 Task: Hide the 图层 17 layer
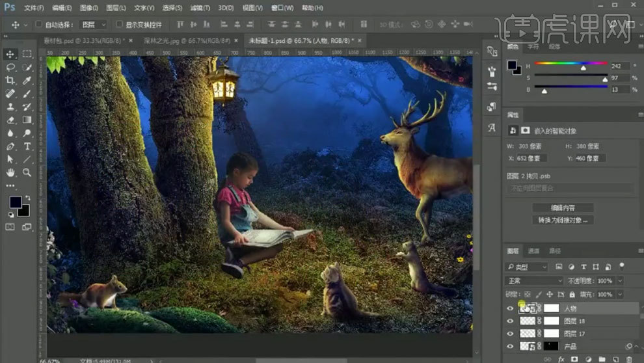(510, 334)
